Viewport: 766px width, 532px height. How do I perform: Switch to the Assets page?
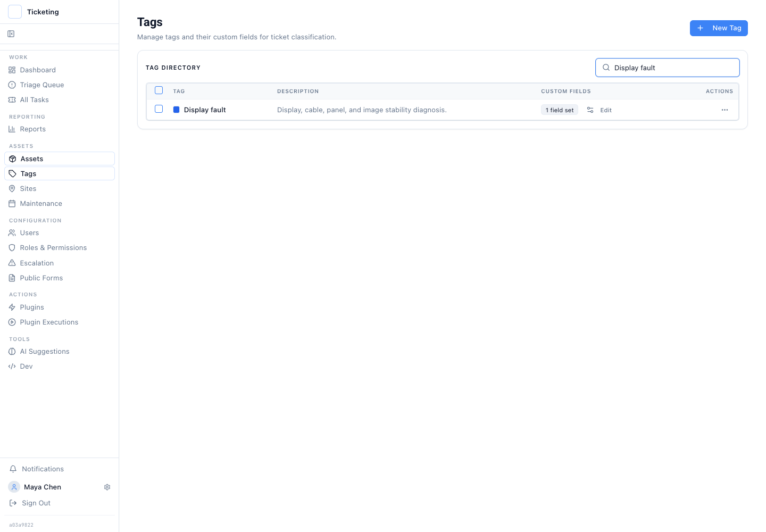coord(60,159)
